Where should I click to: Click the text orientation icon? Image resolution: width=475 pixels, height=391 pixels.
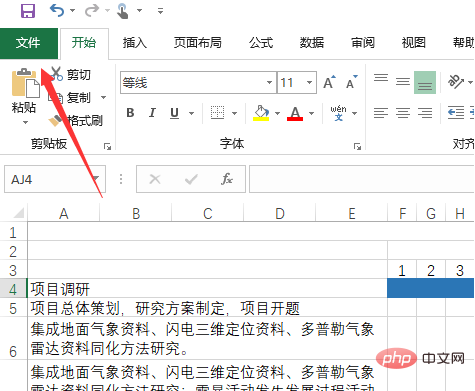click(456, 82)
